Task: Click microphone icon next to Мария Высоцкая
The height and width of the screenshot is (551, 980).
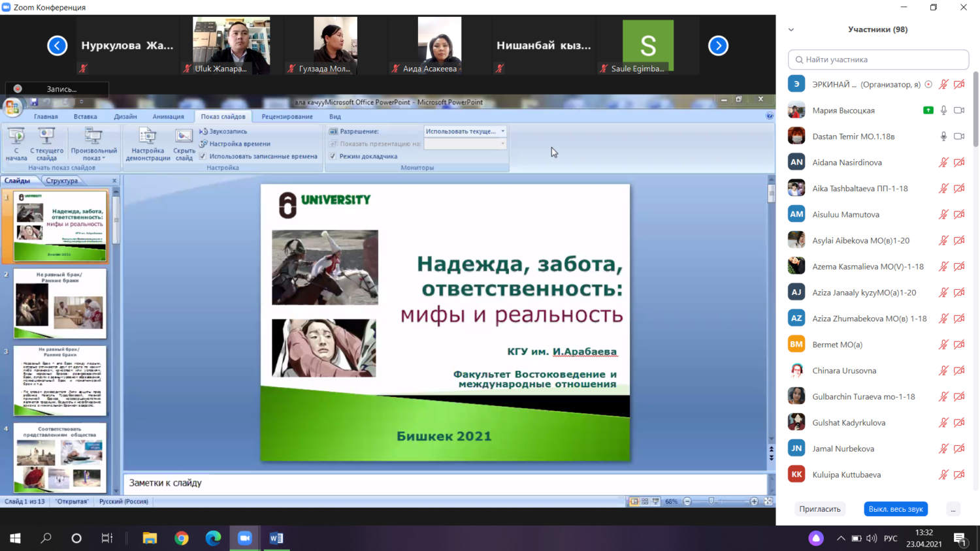Action: click(943, 110)
